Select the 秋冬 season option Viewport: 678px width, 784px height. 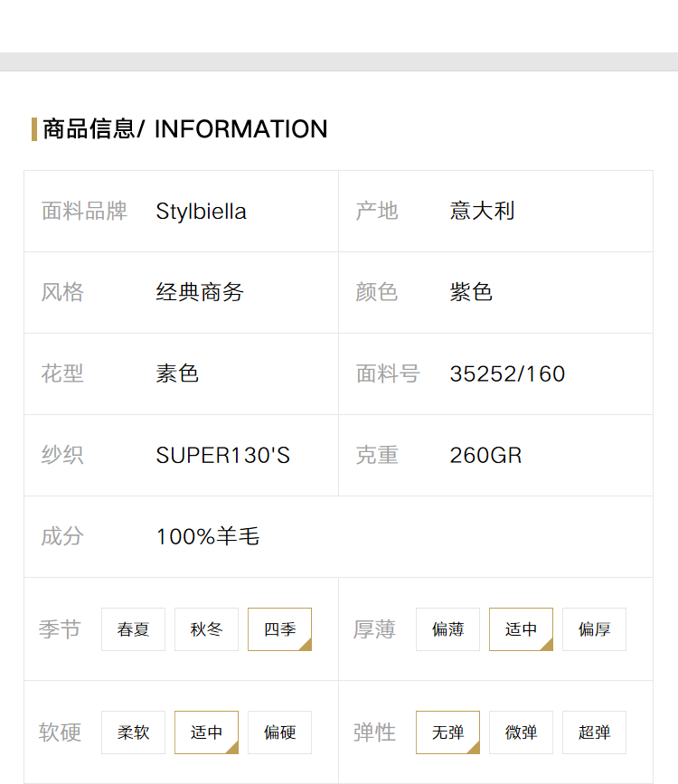click(x=206, y=629)
